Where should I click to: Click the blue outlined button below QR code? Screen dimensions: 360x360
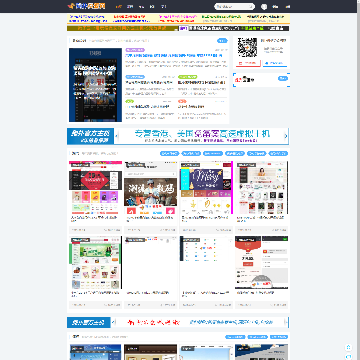click(x=275, y=63)
